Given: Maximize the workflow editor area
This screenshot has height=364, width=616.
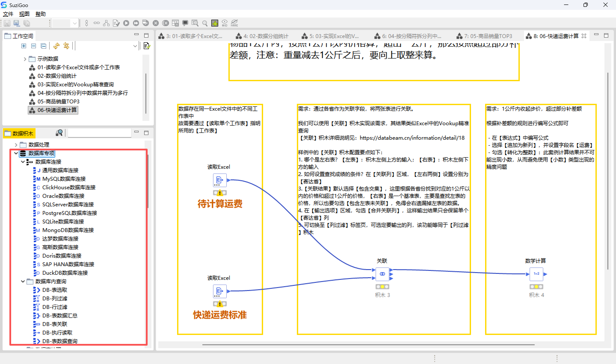Looking at the screenshot, I should 606,35.
